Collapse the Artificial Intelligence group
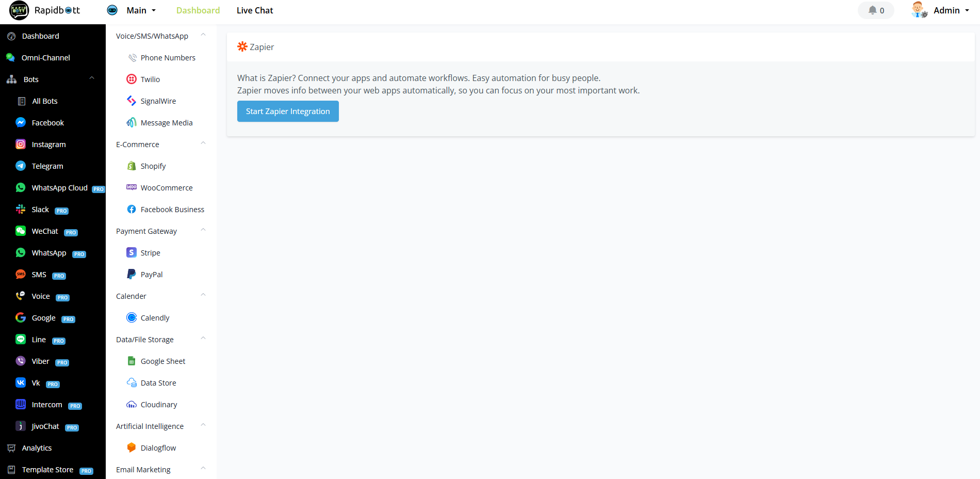 pyautogui.click(x=203, y=425)
